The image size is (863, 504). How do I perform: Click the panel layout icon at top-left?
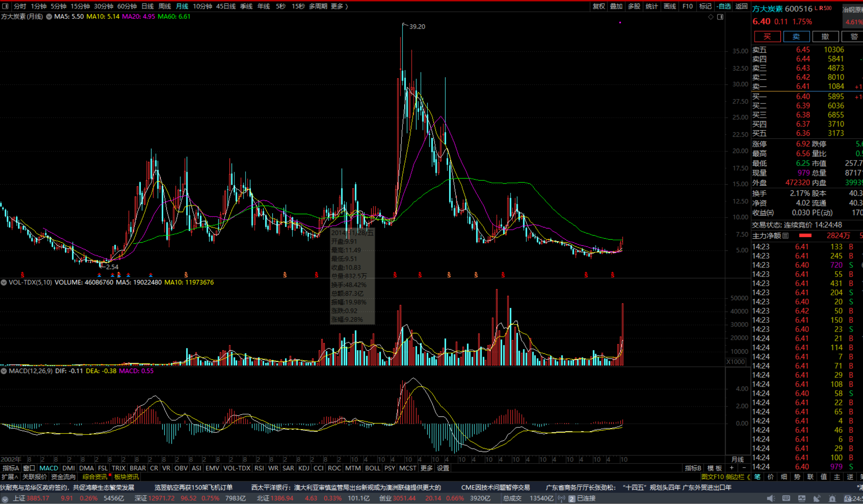click(5, 6)
